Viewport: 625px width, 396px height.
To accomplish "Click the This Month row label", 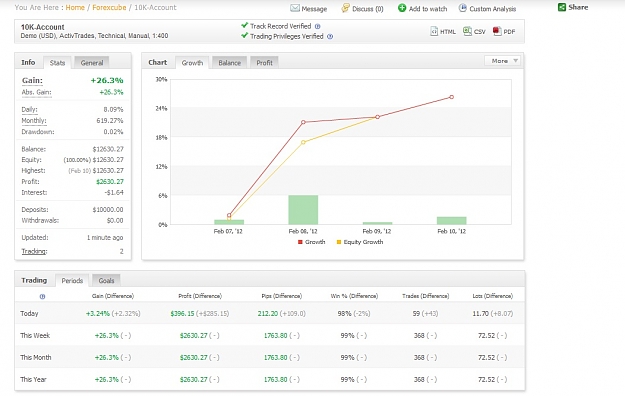I will pyautogui.click(x=36, y=357).
